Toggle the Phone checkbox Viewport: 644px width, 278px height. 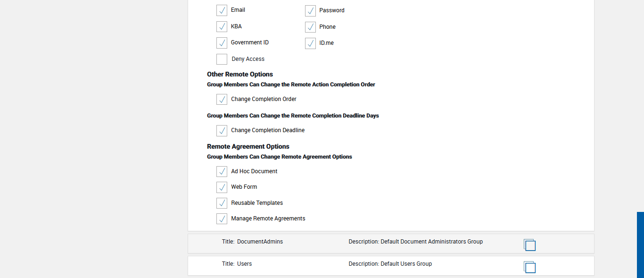click(310, 27)
